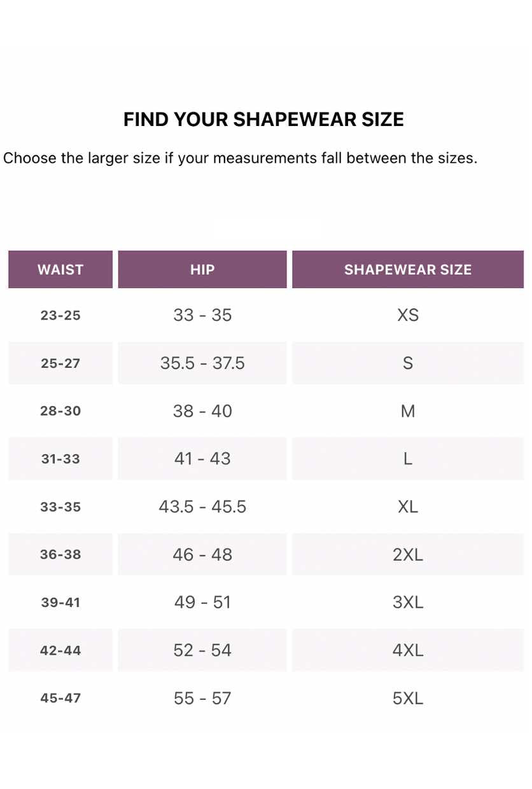This screenshot has height=789, width=532.
Task: Click the 23-25 waist cell
Action: (x=60, y=315)
